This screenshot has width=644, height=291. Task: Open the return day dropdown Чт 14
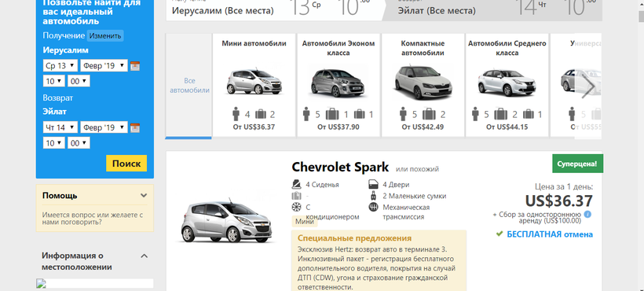tap(60, 127)
